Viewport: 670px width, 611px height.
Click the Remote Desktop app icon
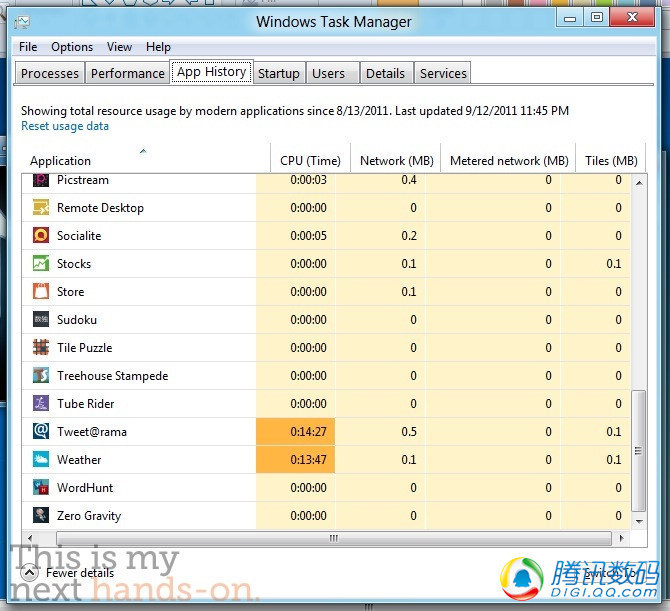[x=41, y=208]
